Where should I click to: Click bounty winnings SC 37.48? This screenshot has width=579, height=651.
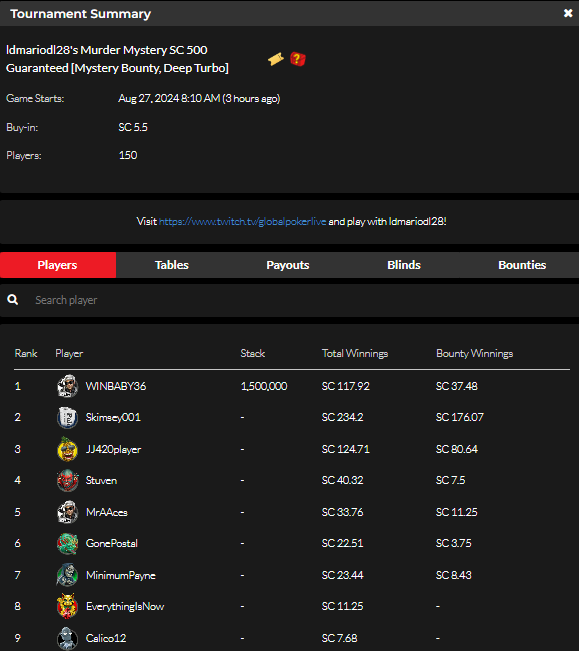[457, 386]
